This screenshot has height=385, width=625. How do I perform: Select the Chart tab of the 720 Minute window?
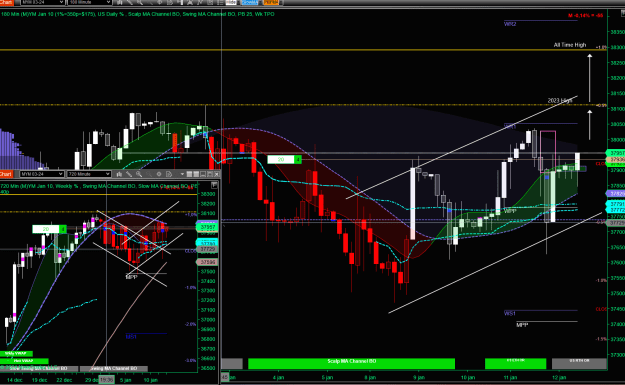pos(6,174)
